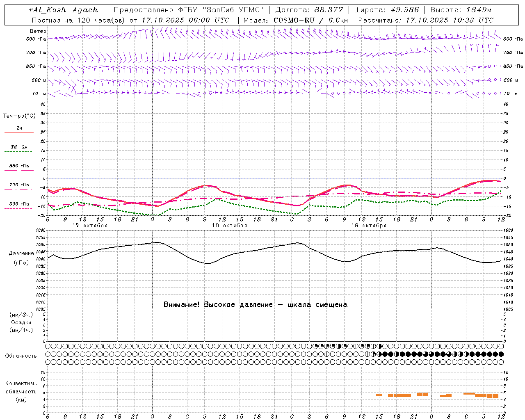Select the right-side 850 гПа wind level label

point(513,66)
